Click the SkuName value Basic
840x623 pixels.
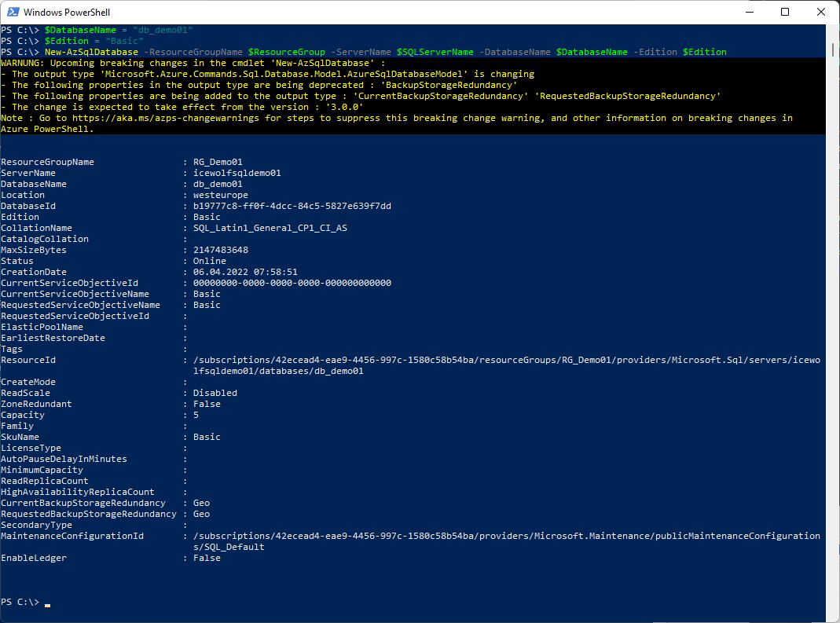pyautogui.click(x=207, y=437)
